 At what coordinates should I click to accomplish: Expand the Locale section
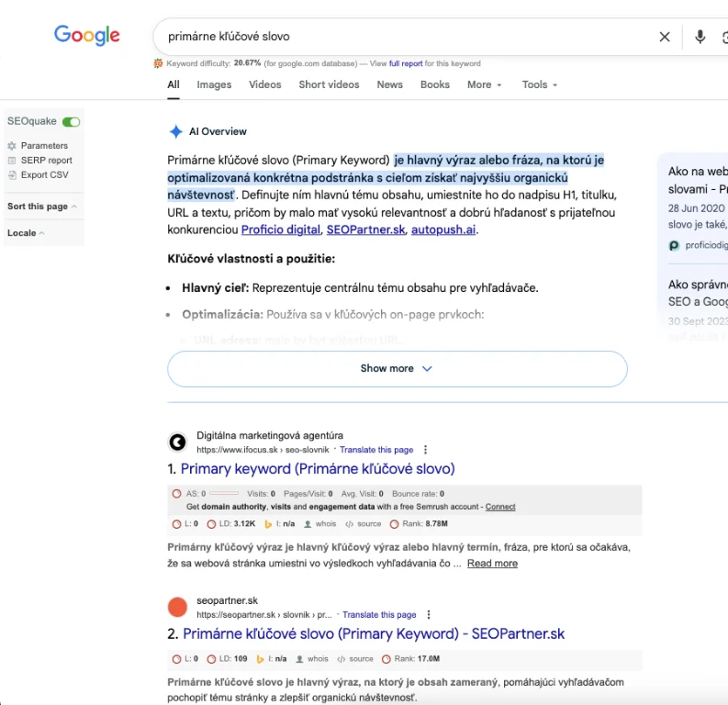(26, 233)
